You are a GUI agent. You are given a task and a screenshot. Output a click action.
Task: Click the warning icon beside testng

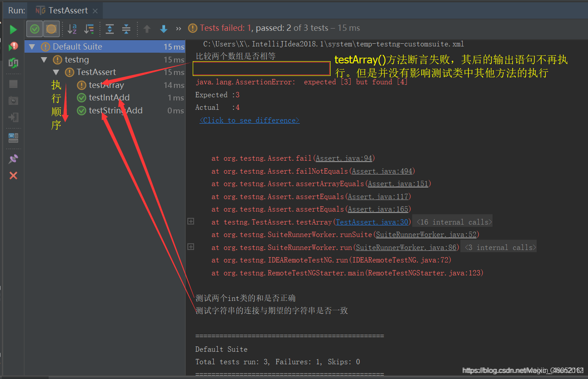(x=58, y=59)
